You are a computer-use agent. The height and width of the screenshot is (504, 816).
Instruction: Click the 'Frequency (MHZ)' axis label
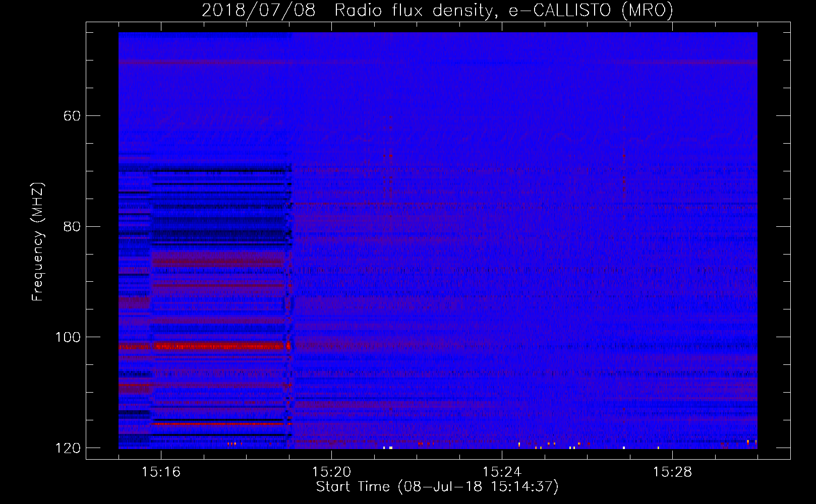[38, 242]
